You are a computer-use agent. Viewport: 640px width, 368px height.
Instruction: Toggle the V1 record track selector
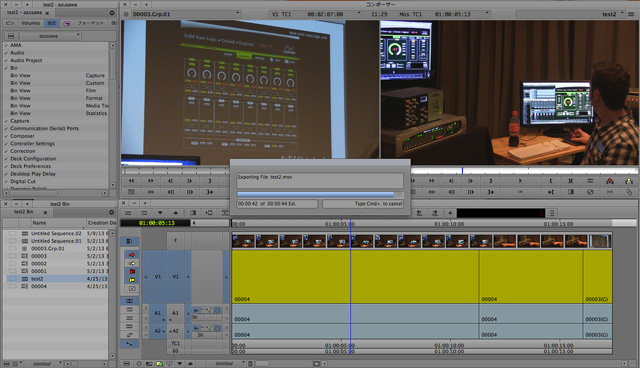175,277
